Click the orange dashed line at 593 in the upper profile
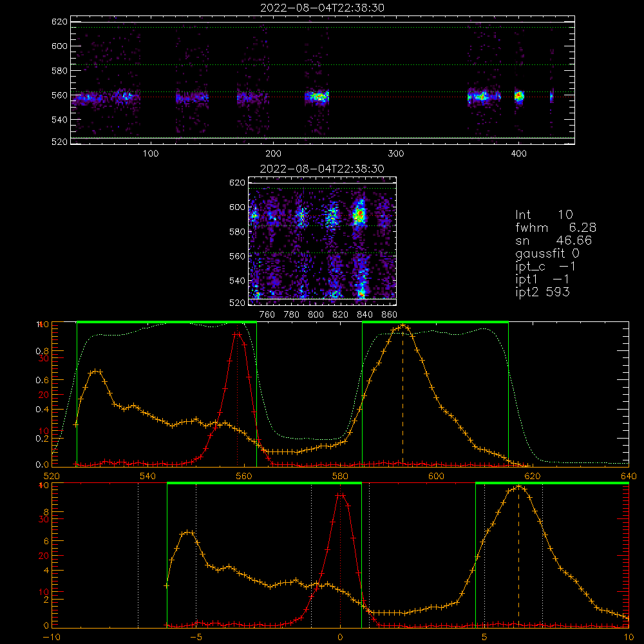This screenshot has height=644, width=644. point(402,396)
